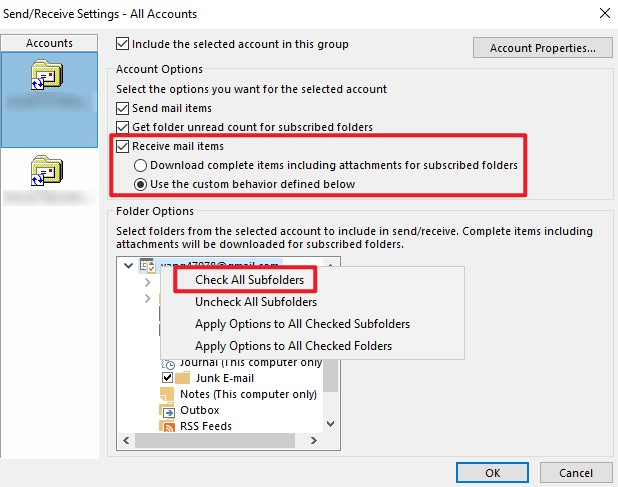618x487 pixels.
Task: Select the Junk E-mail folder label
Action: (x=225, y=378)
